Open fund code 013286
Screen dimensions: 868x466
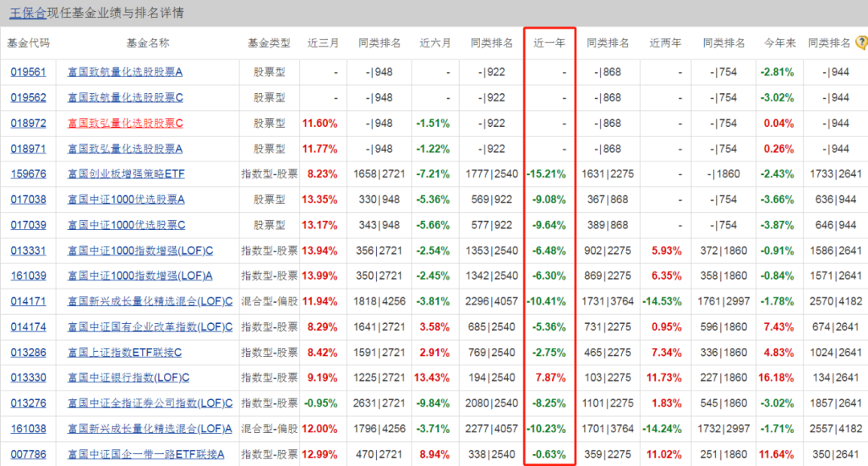[28, 352]
